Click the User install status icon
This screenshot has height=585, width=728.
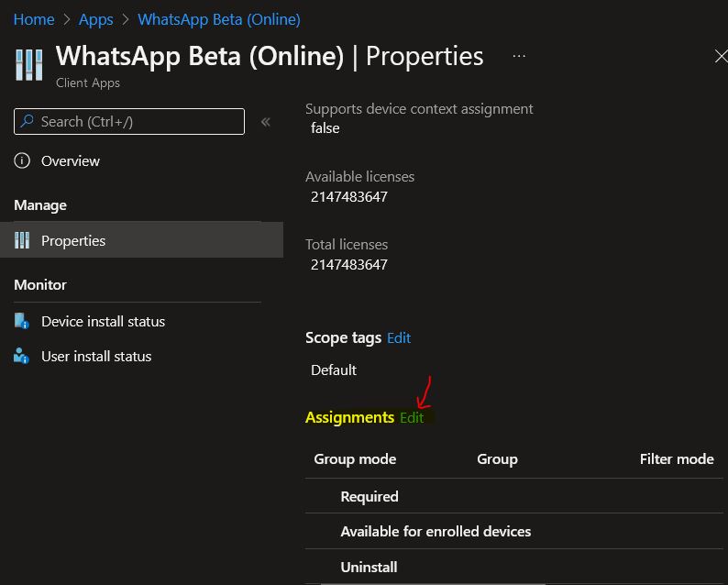(21, 356)
